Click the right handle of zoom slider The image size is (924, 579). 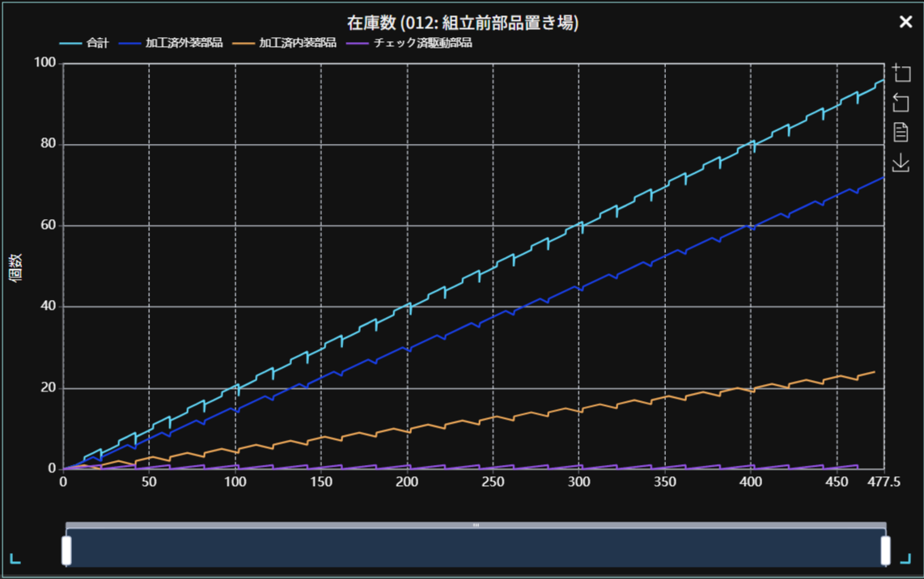[x=885, y=550]
